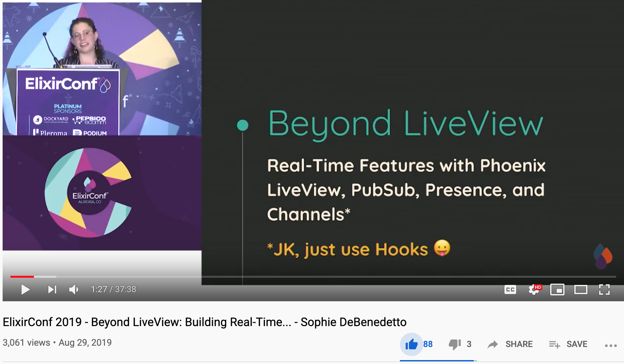
Task: Open the three-dot more actions menu
Action: click(611, 345)
